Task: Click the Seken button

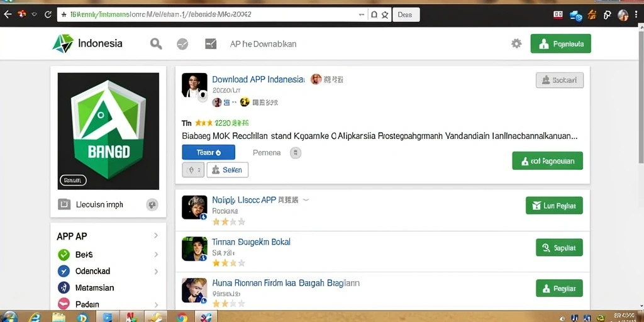Action: click(x=227, y=170)
